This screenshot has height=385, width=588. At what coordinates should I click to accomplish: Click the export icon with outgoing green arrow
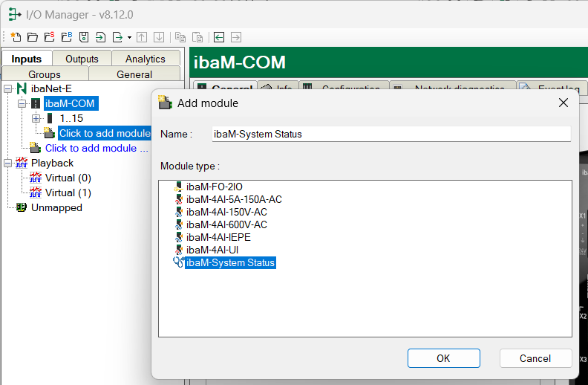pos(118,36)
